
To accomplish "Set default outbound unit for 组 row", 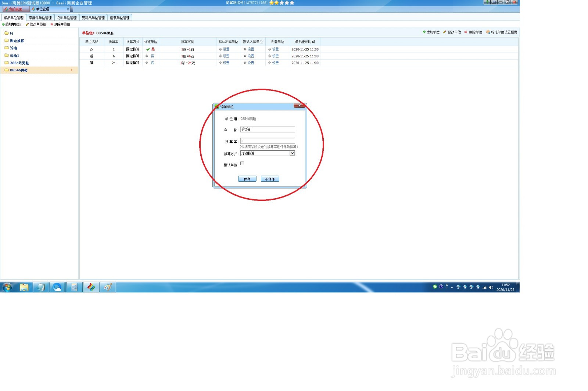I will pyautogui.click(x=224, y=56).
